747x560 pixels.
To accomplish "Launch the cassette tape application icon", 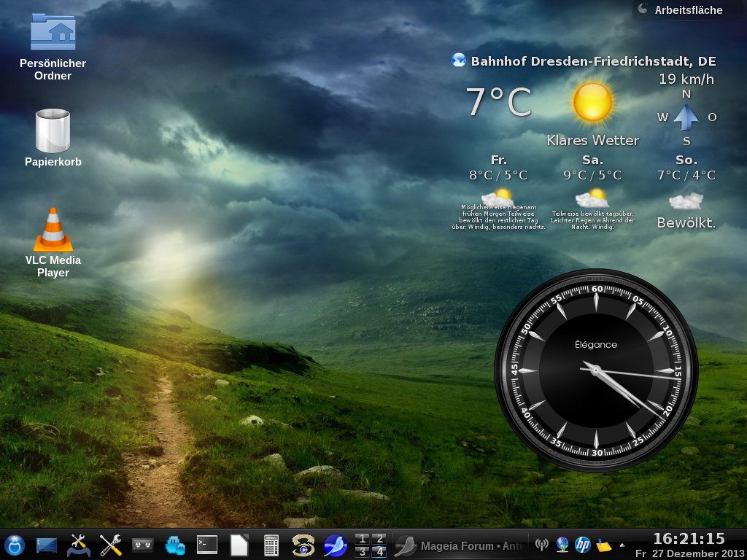I will [142, 545].
